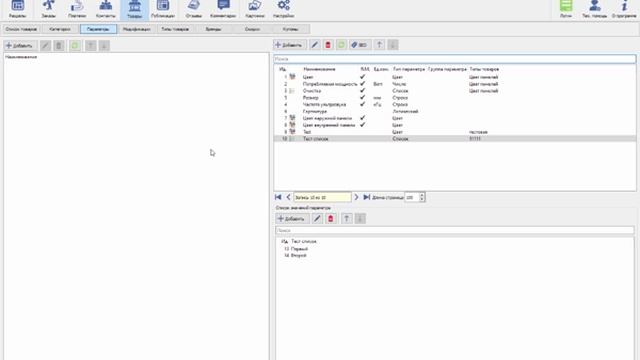640x360 pixels.
Task: Toggle checkmark in Потребляемая мощность row
Action: 362,84
